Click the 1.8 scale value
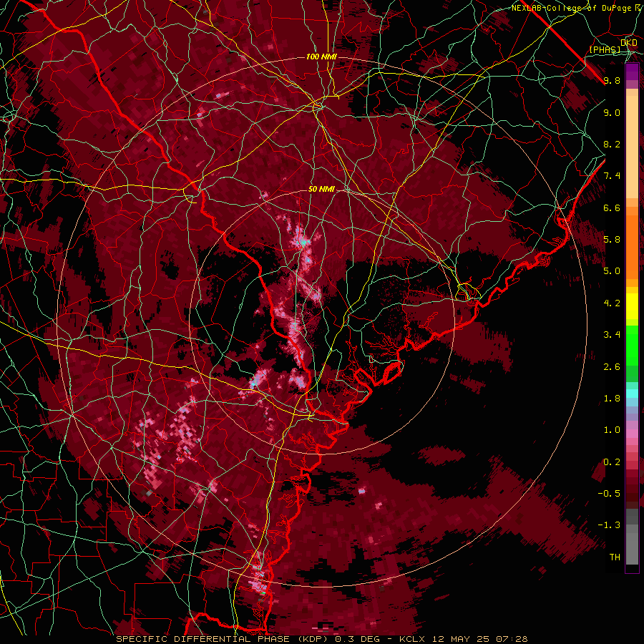This screenshot has width=644, height=644. [x=612, y=399]
